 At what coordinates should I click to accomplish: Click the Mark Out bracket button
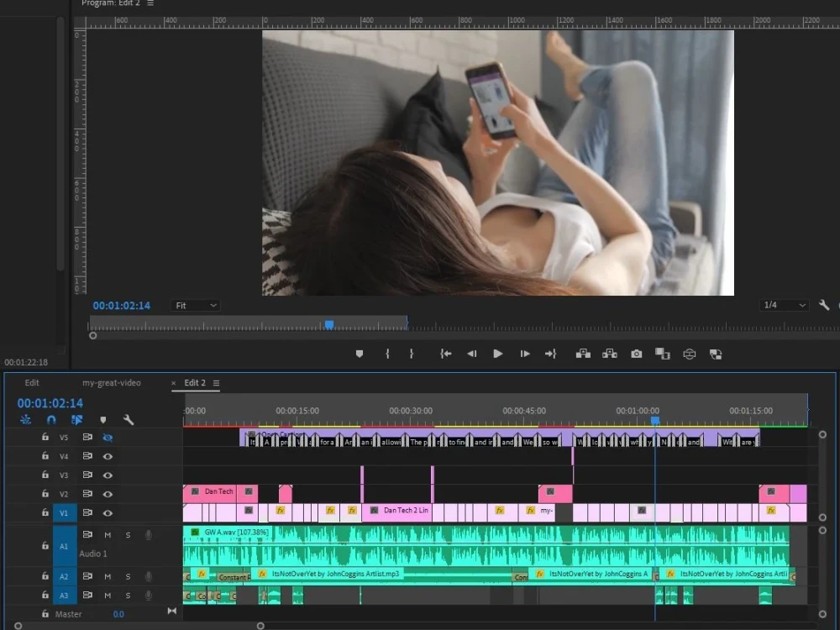pyautogui.click(x=412, y=354)
